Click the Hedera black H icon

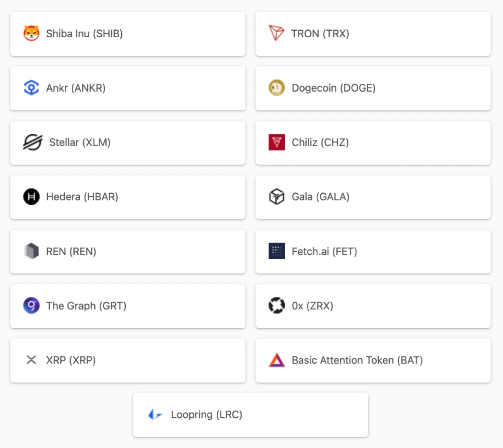tap(31, 196)
